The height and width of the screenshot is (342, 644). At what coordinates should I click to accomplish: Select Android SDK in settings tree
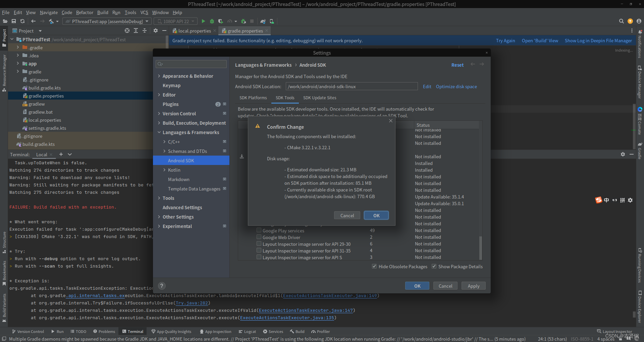click(191, 161)
